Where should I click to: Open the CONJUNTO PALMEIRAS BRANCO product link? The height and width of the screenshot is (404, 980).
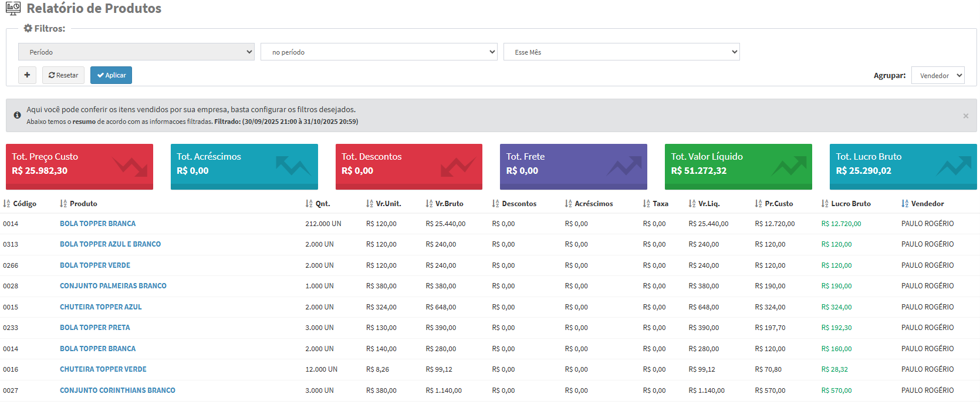point(113,286)
